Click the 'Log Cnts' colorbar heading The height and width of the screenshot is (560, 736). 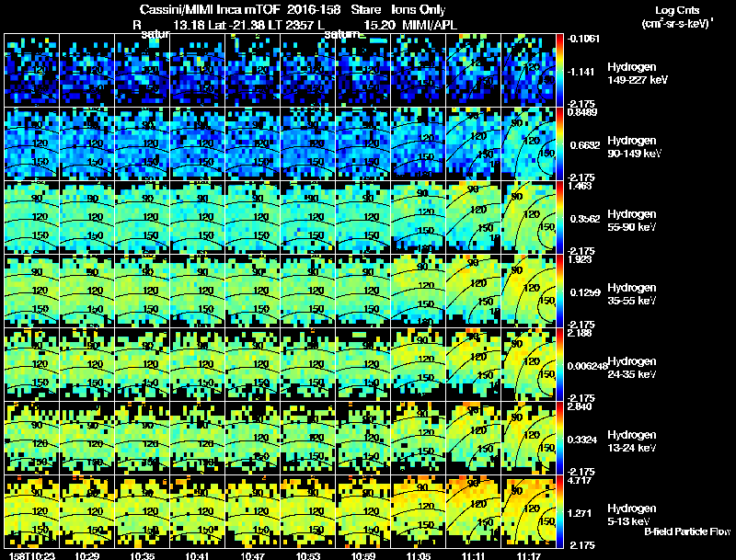[677, 10]
